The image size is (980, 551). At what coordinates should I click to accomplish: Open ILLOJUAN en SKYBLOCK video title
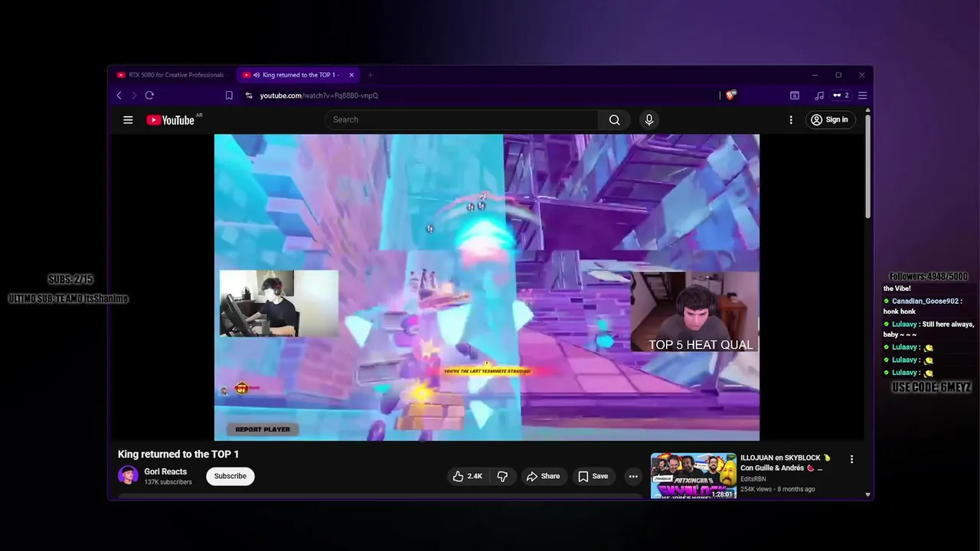point(786,463)
